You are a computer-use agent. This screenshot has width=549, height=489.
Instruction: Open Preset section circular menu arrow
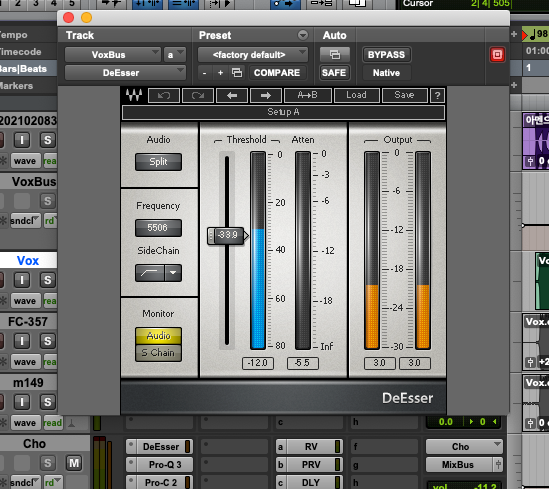point(303,35)
